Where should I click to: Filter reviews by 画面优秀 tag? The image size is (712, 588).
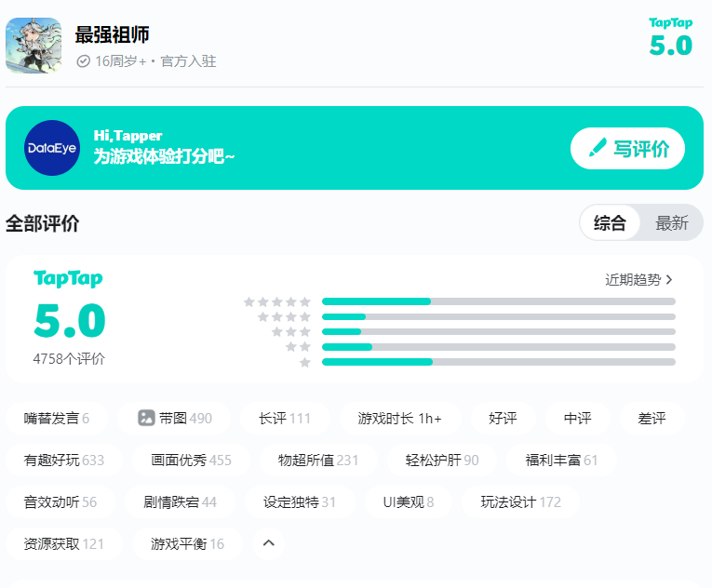point(193,461)
